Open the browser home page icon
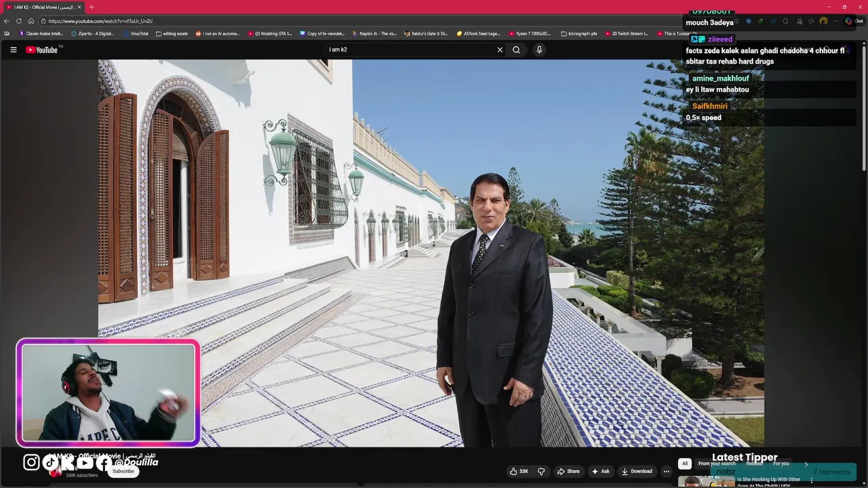868x488 pixels. (31, 21)
